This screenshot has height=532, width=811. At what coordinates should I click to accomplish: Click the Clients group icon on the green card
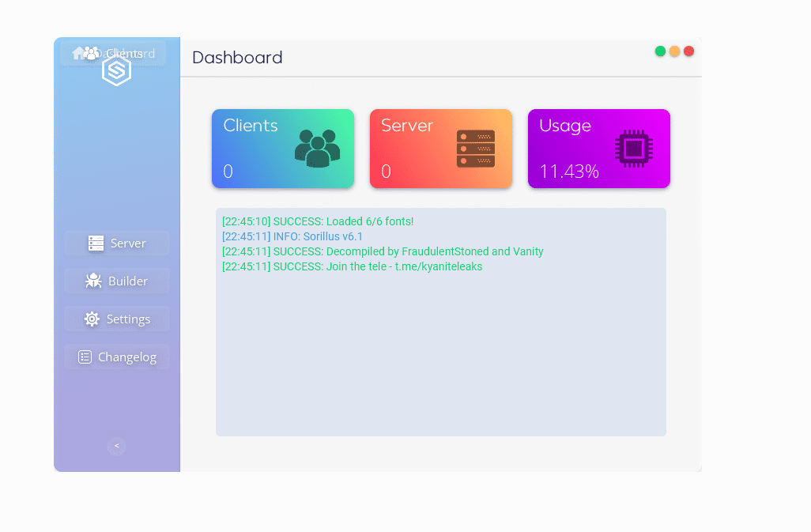click(x=317, y=146)
